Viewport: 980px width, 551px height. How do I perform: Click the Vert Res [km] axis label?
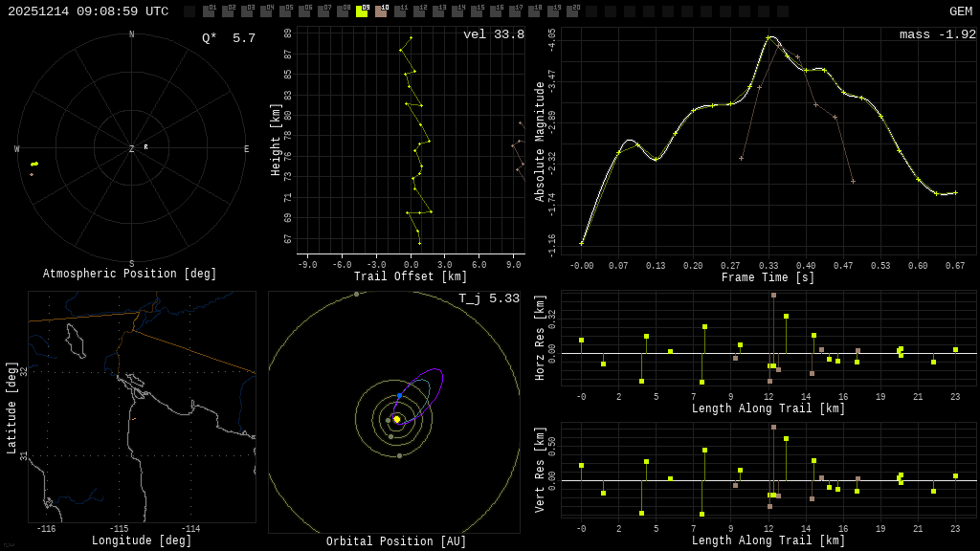(x=540, y=470)
